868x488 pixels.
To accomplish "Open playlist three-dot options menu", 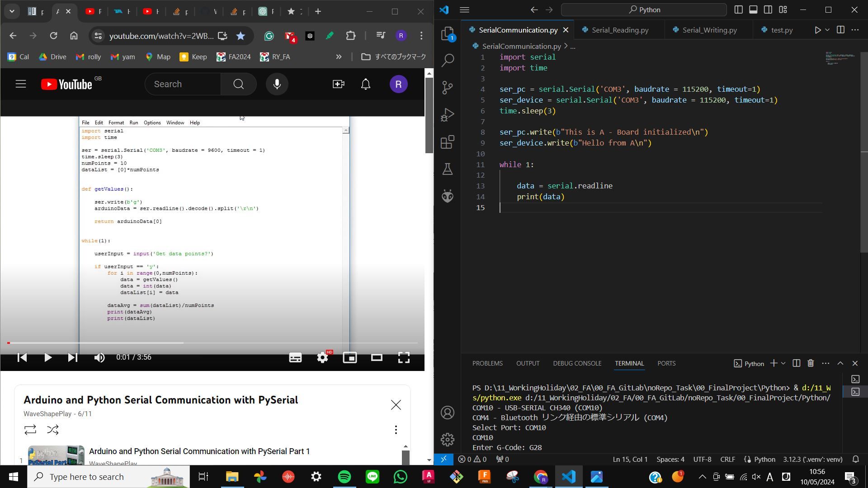I will tap(396, 430).
